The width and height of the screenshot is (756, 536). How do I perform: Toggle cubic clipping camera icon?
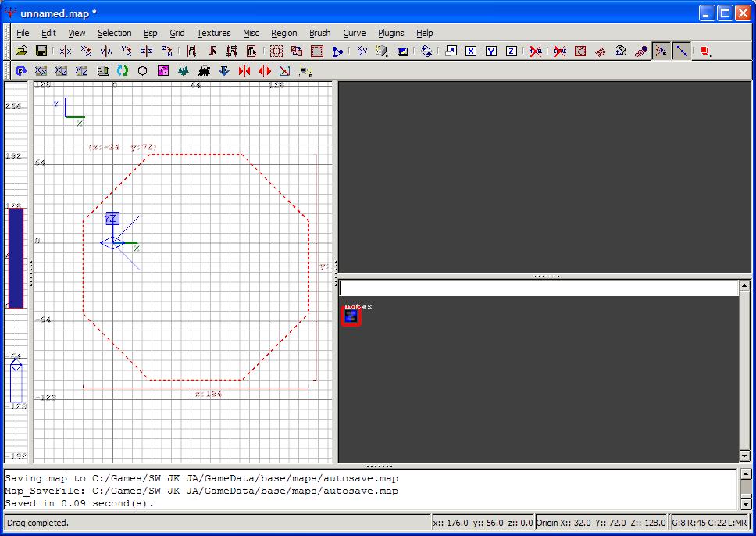[402, 51]
